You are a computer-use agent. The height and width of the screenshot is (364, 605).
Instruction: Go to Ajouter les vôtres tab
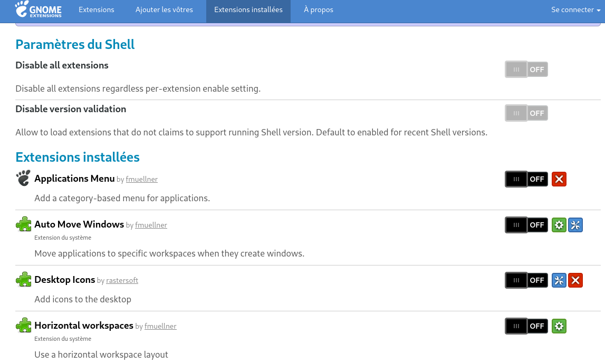(x=164, y=9)
